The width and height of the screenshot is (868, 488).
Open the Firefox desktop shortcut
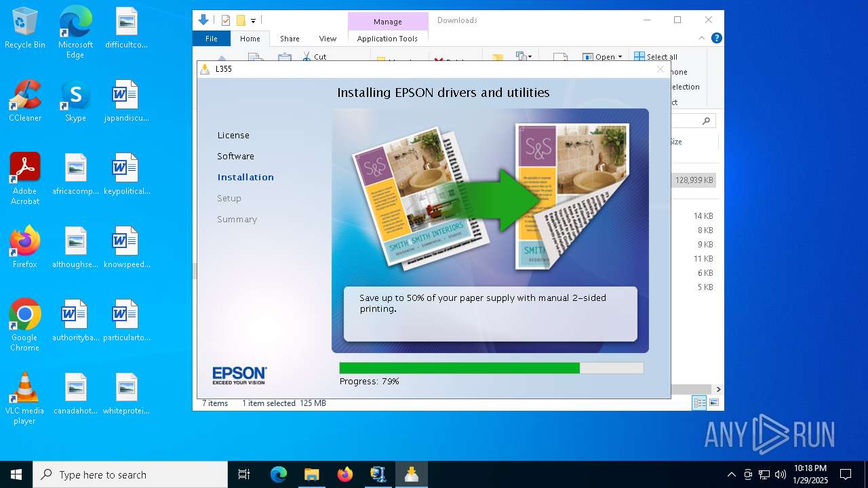[25, 247]
